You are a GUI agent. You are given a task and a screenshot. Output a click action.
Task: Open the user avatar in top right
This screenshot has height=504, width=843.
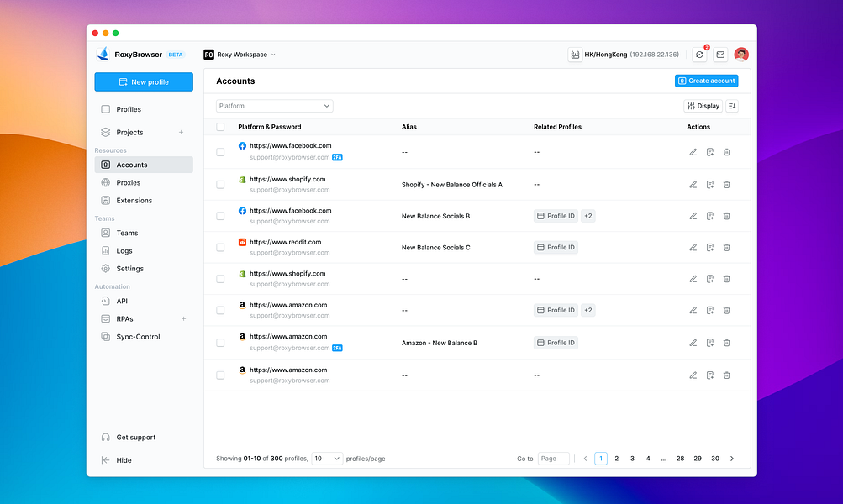[741, 55]
